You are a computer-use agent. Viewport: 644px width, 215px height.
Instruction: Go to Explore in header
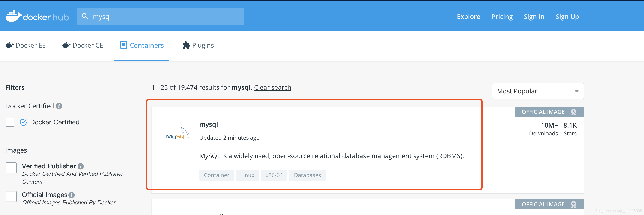[468, 17]
